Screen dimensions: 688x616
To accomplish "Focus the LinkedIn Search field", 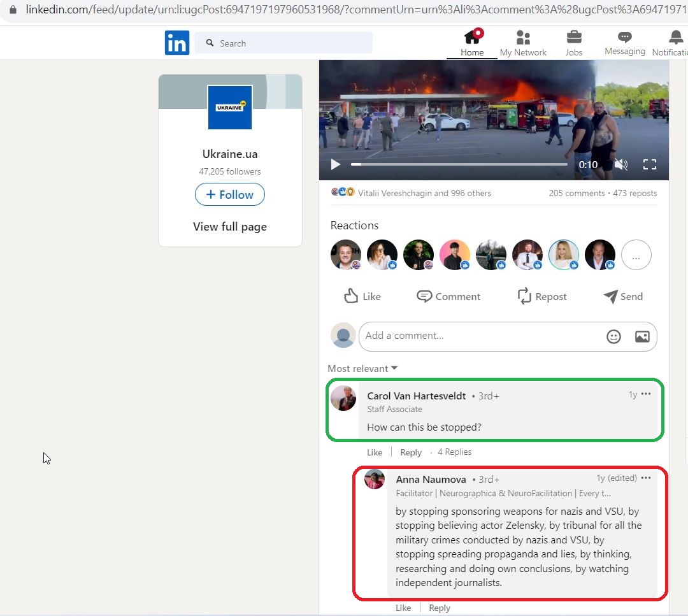I will coord(283,43).
